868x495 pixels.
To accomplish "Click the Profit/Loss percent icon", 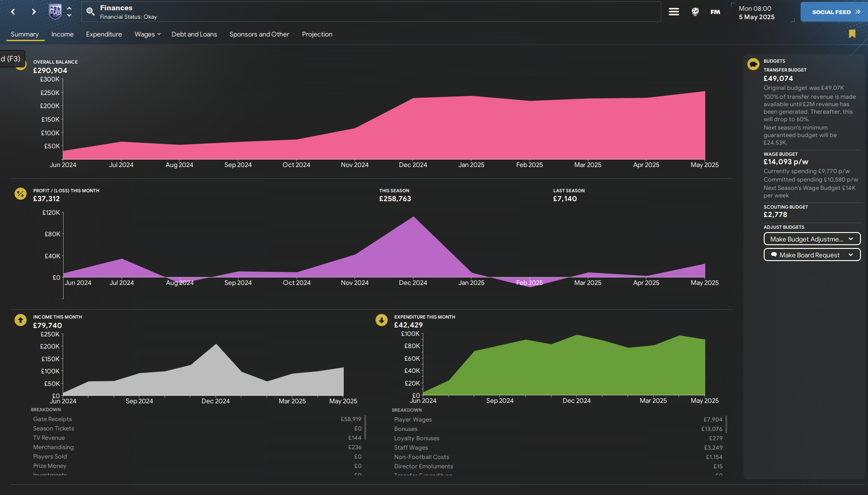I will coord(21,194).
